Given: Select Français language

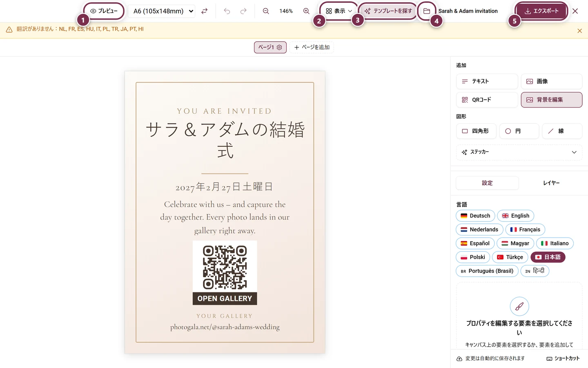Looking at the screenshot, I should [525, 230].
